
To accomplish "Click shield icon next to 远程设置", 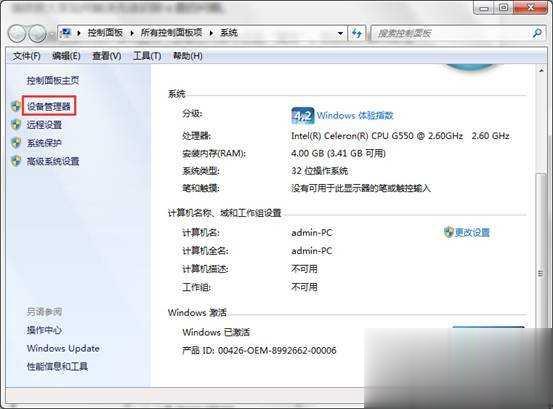I will pos(16,124).
